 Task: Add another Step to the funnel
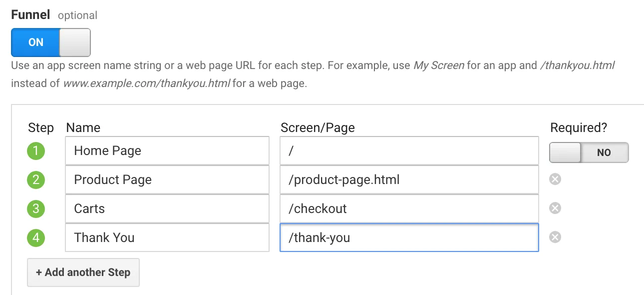click(83, 272)
